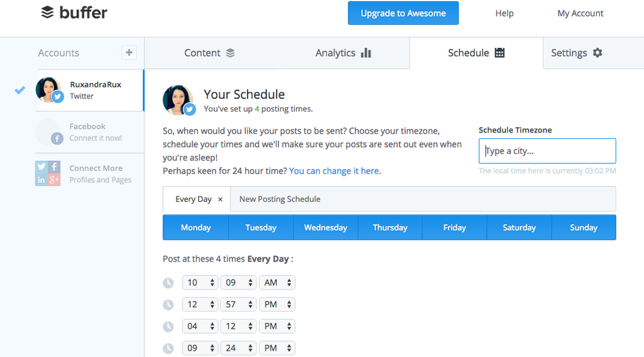
Task: Click the Upgrade to Awesome button
Action: (x=403, y=13)
